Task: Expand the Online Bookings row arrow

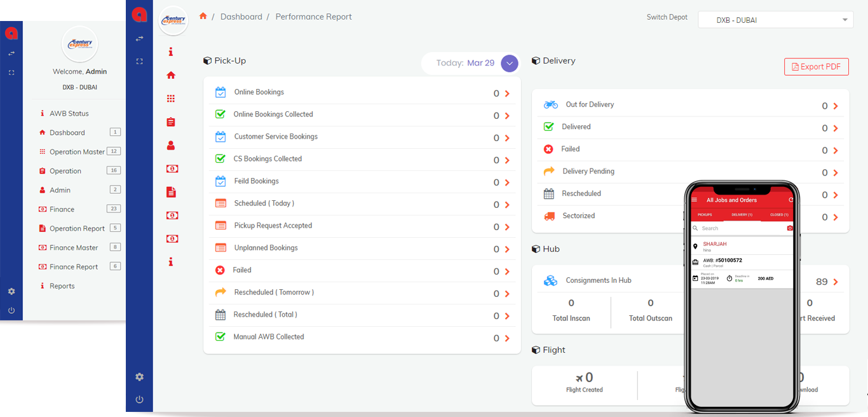Action: (507, 94)
